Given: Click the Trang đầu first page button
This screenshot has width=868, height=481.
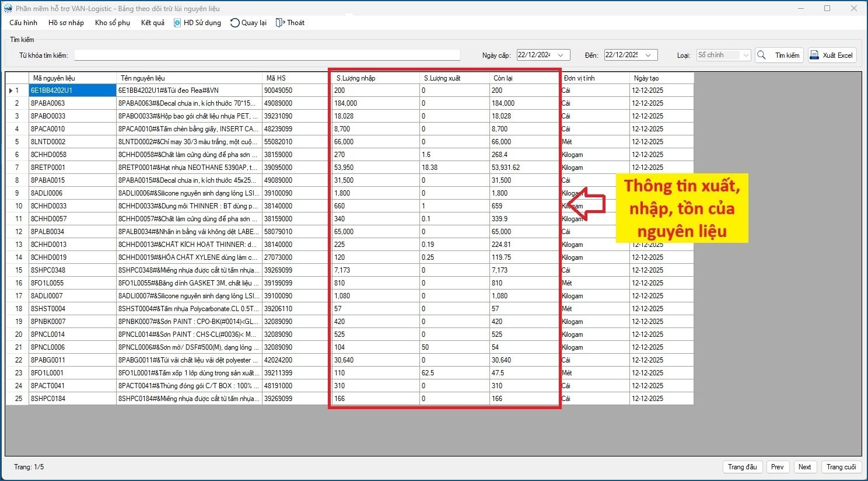Looking at the screenshot, I should [x=742, y=467].
